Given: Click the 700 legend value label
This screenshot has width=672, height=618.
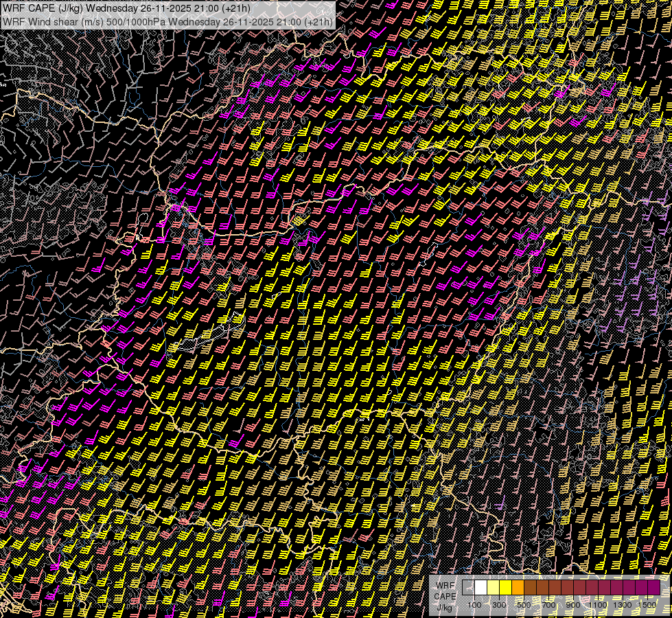Looking at the screenshot, I should [548, 605].
